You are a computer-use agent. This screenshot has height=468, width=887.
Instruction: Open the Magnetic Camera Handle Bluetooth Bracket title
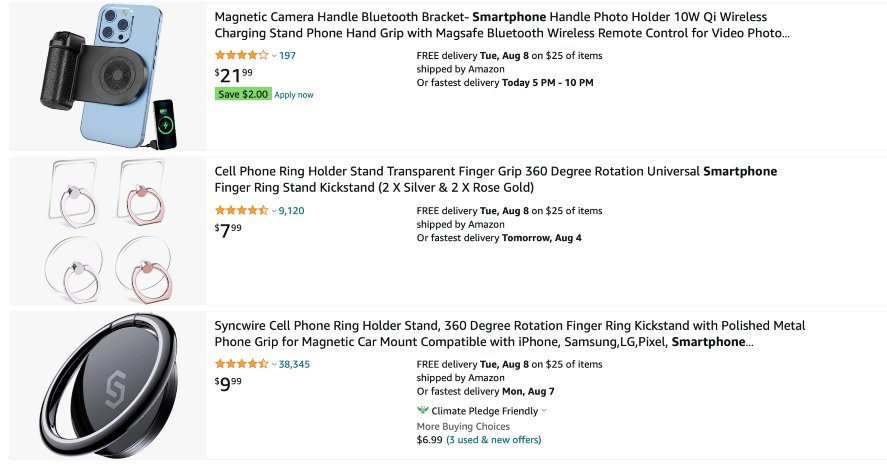pyautogui.click(x=502, y=25)
